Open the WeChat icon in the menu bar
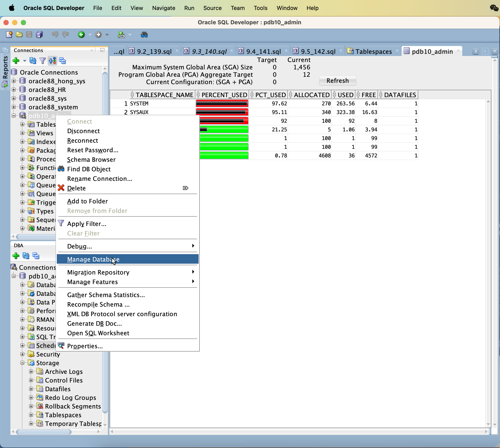 [x=494, y=8]
